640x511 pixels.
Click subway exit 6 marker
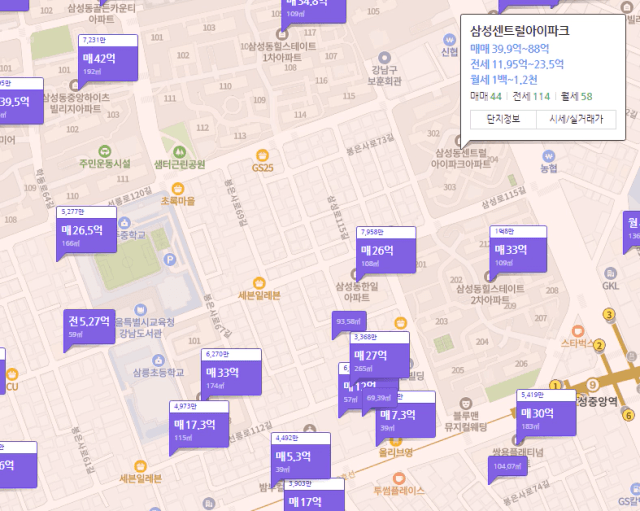628,415
